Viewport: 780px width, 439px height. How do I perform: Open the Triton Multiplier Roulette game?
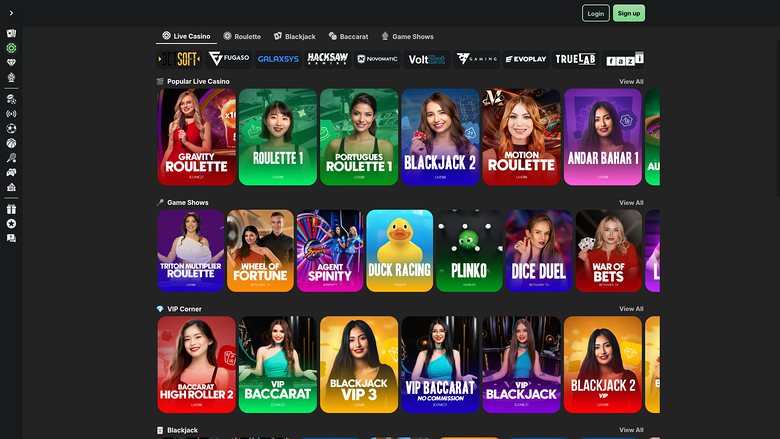coord(191,251)
